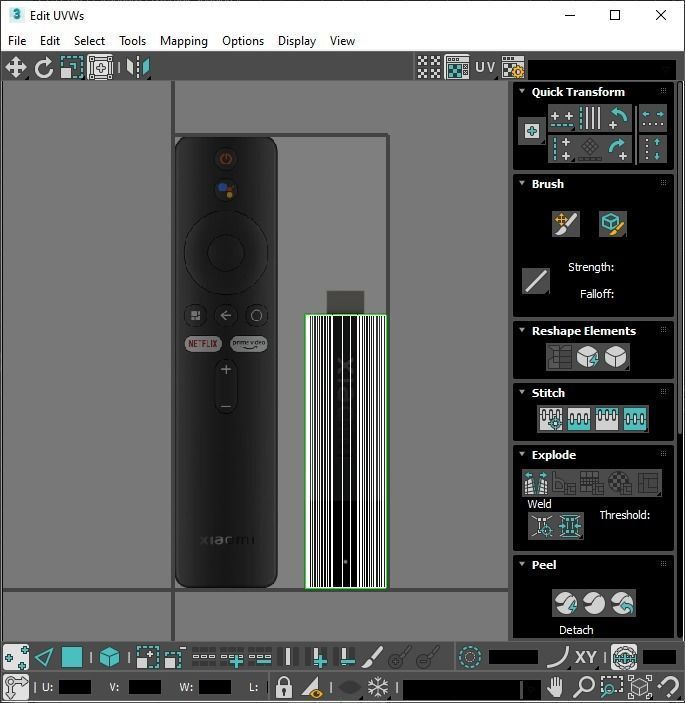Open the View menu
Viewport: 685px width, 703px height.
tap(342, 41)
